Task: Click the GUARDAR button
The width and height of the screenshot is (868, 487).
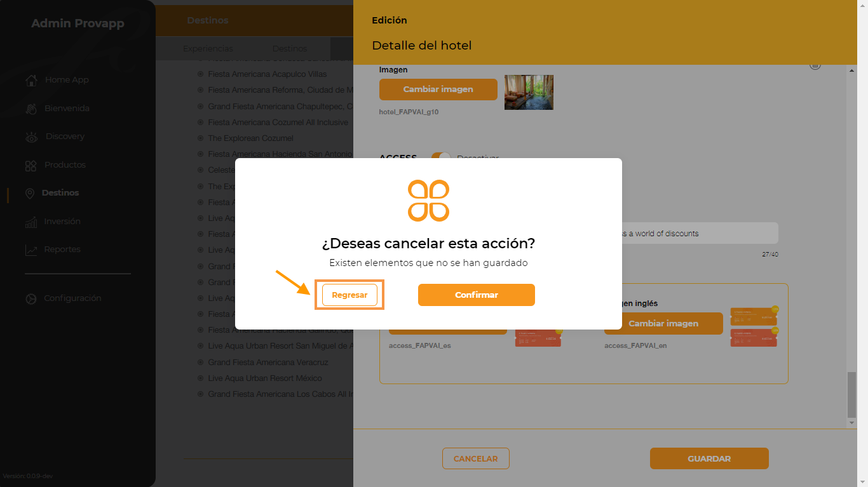Action: (x=709, y=458)
